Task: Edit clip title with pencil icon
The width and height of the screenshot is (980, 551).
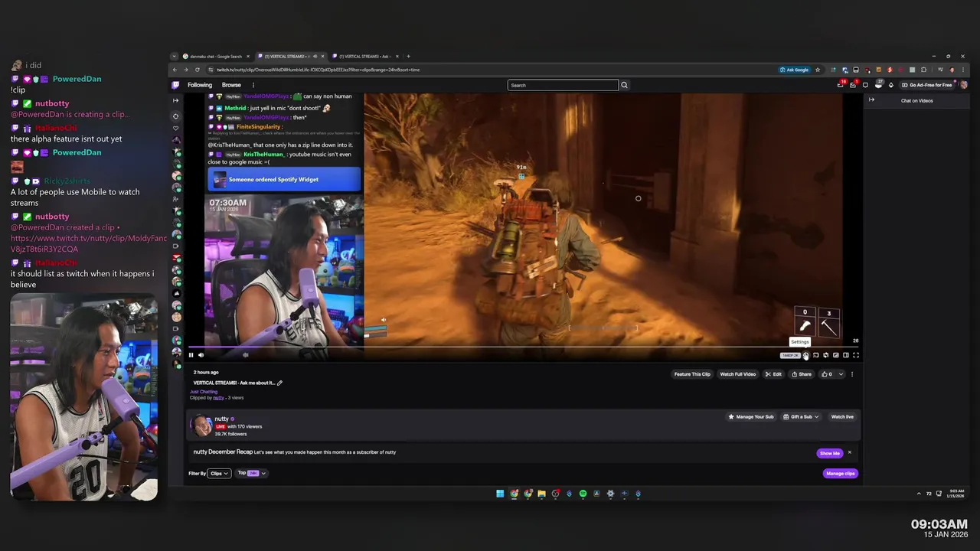Action: pos(279,383)
